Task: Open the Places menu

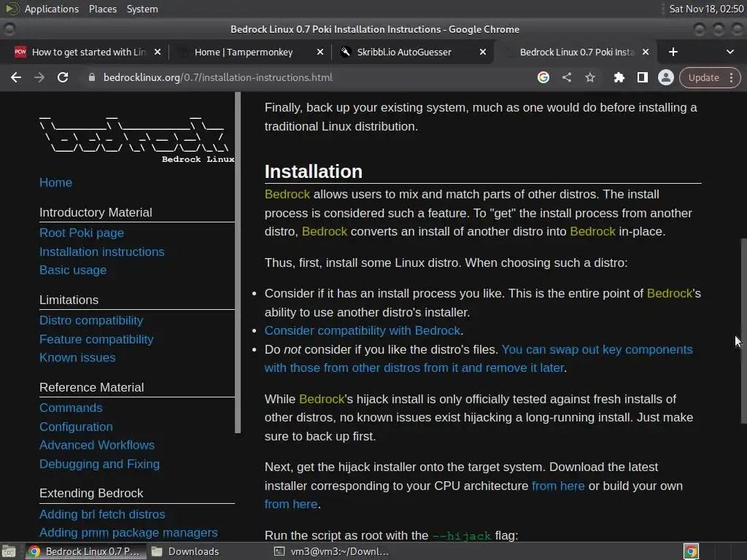Action: (x=102, y=9)
